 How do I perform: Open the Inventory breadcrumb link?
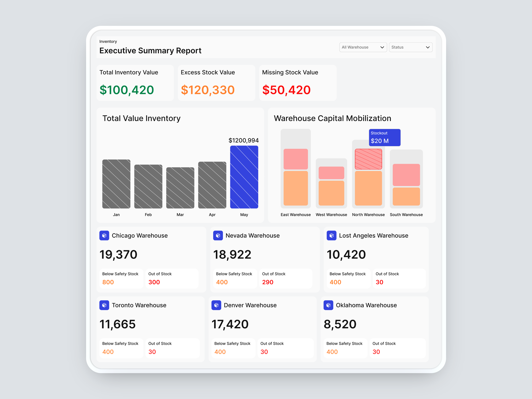[x=108, y=41]
